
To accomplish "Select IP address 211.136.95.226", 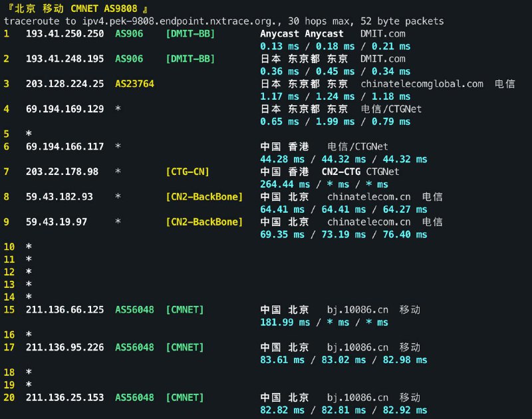I will click(x=65, y=348).
